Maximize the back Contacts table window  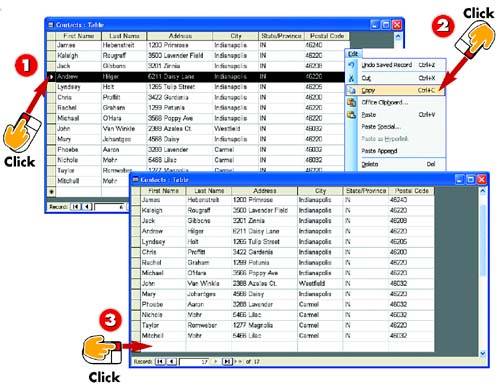[x=386, y=25]
